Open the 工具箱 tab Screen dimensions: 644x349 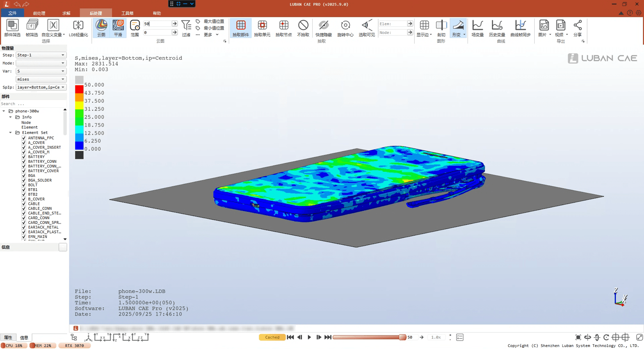(127, 13)
